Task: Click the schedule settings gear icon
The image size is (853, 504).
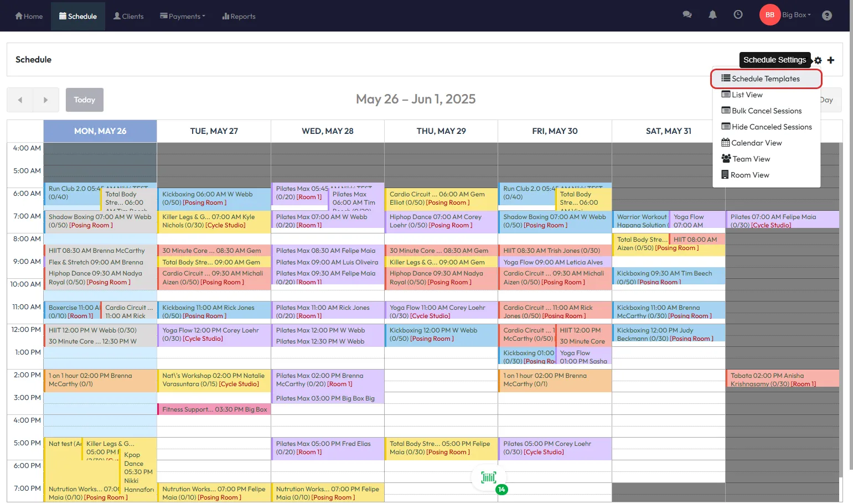Action: (818, 60)
